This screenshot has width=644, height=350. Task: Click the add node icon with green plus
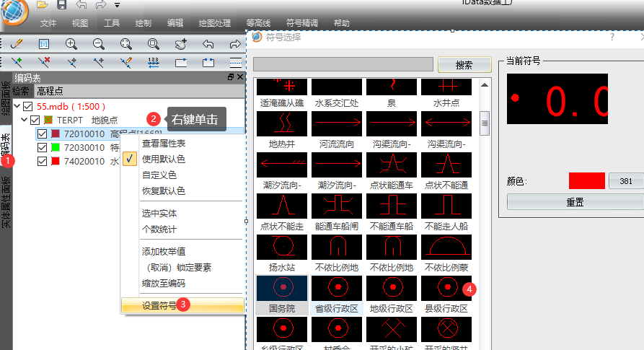(x=17, y=62)
